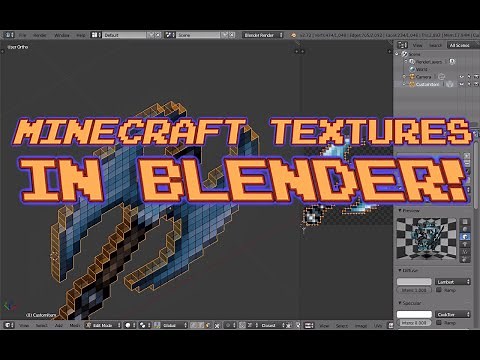
Task: Expand the Scene tree node
Action: click(397, 54)
